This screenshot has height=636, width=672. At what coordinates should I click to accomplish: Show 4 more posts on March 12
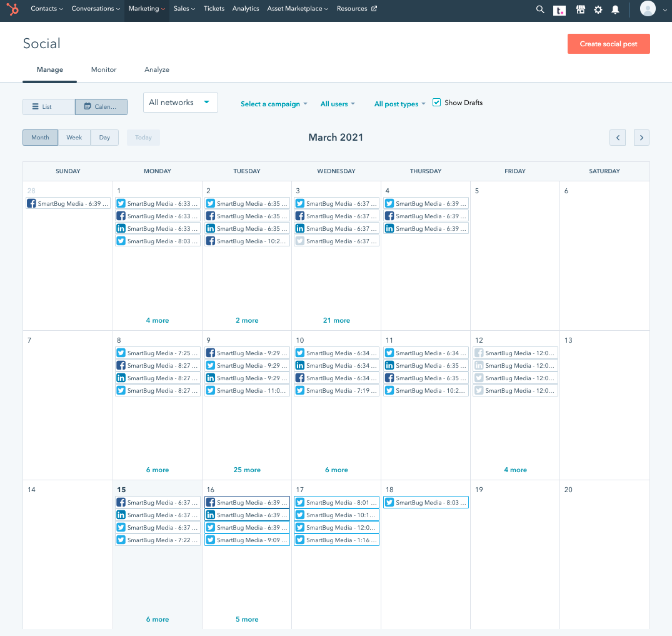click(x=515, y=470)
